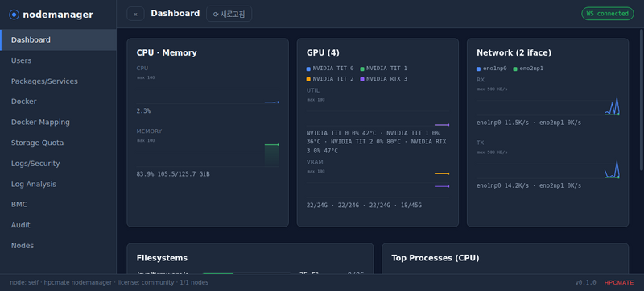Click the GPU (4) card title

pyautogui.click(x=323, y=52)
